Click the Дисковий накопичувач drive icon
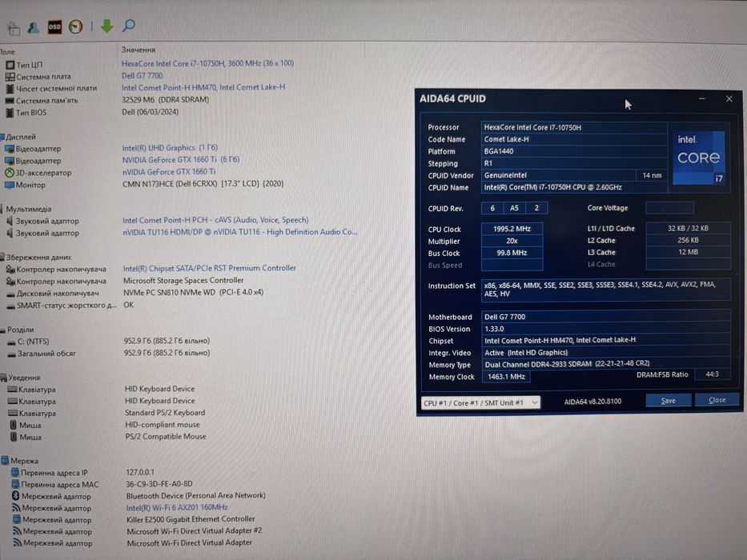This screenshot has width=747, height=560. 11,294
